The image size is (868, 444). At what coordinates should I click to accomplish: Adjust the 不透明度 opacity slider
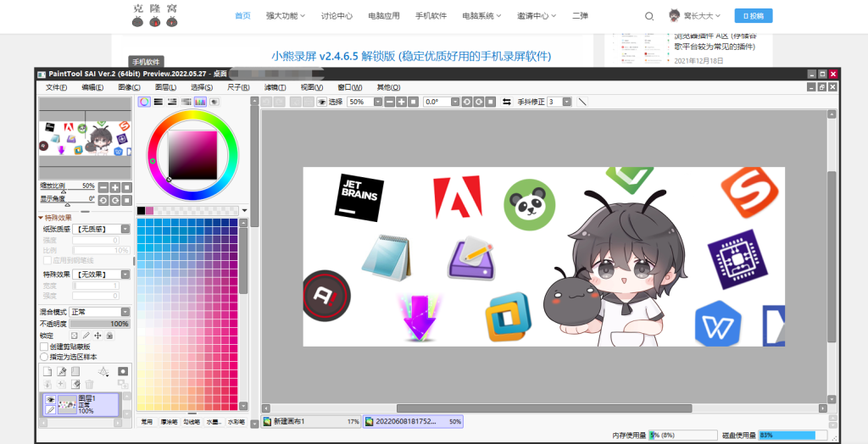tap(100, 324)
